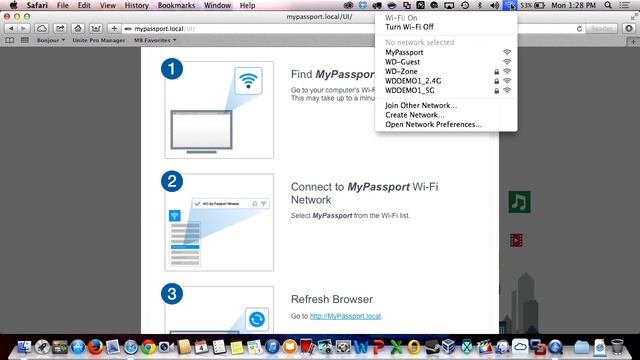Image resolution: width=640 pixels, height=360 pixels.
Task: Open the Share button in Safari toolbar
Action: pyautogui.click(x=60, y=29)
